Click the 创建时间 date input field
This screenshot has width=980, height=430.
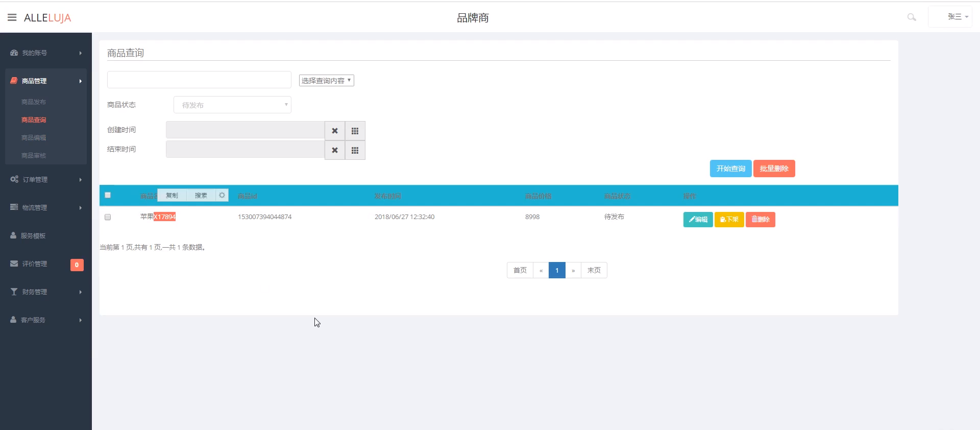click(245, 130)
